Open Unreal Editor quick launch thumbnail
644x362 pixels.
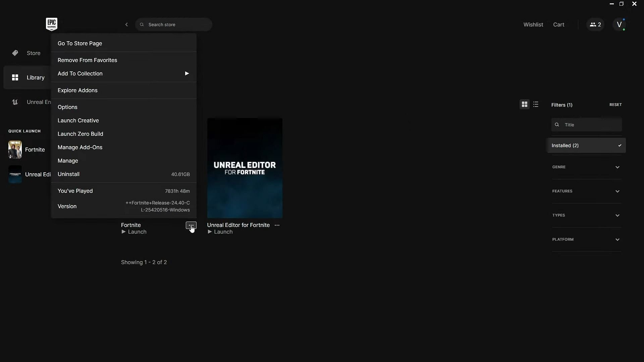[x=15, y=174]
